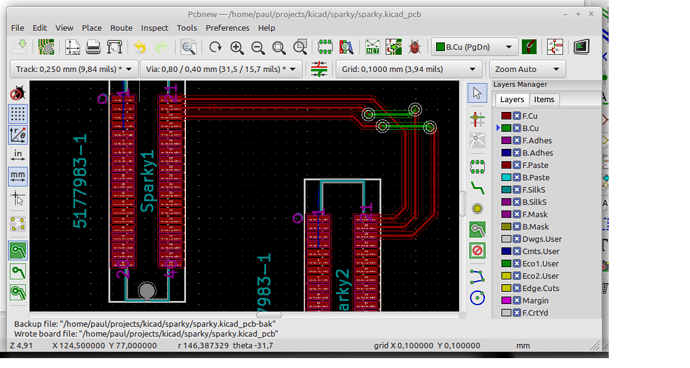Undo the last action
Image resolution: width=690 pixels, height=368 pixels.
(140, 47)
